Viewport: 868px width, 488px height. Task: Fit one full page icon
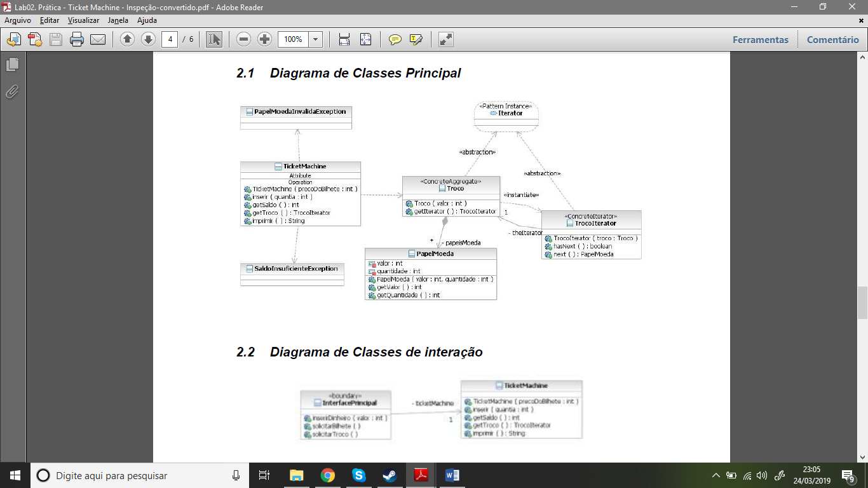pyautogui.click(x=365, y=39)
